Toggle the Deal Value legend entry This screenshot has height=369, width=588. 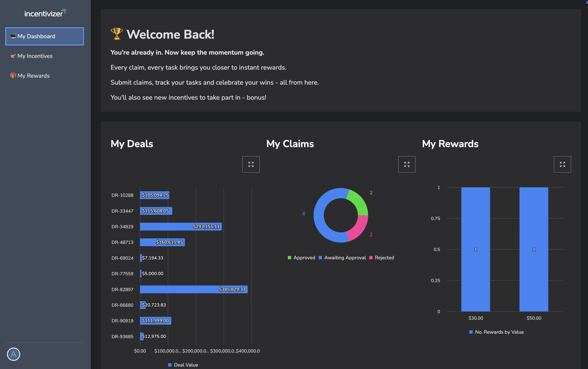[183, 365]
